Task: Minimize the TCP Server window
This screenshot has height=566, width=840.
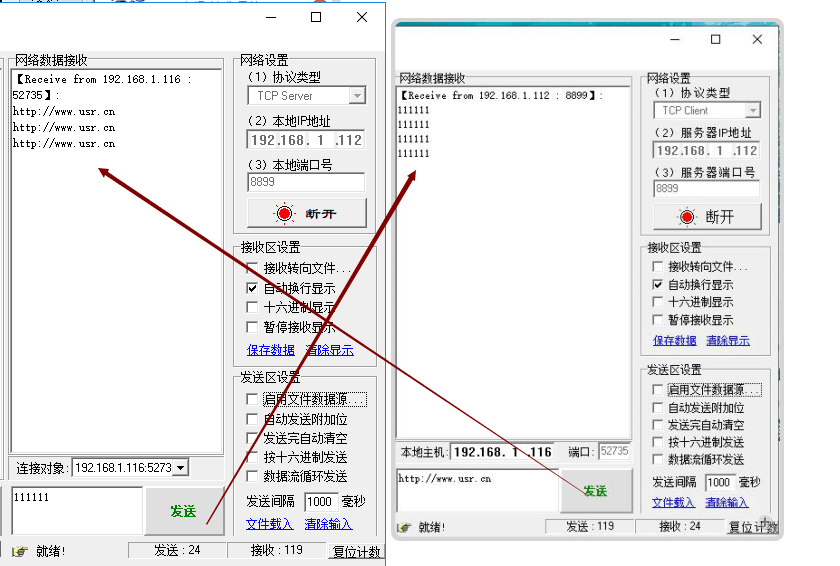Action: [271, 17]
